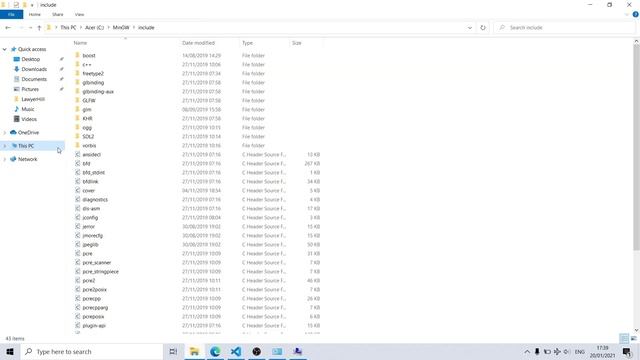Open Task View from taskbar
The width and height of the screenshot is (640, 360).
point(173,351)
